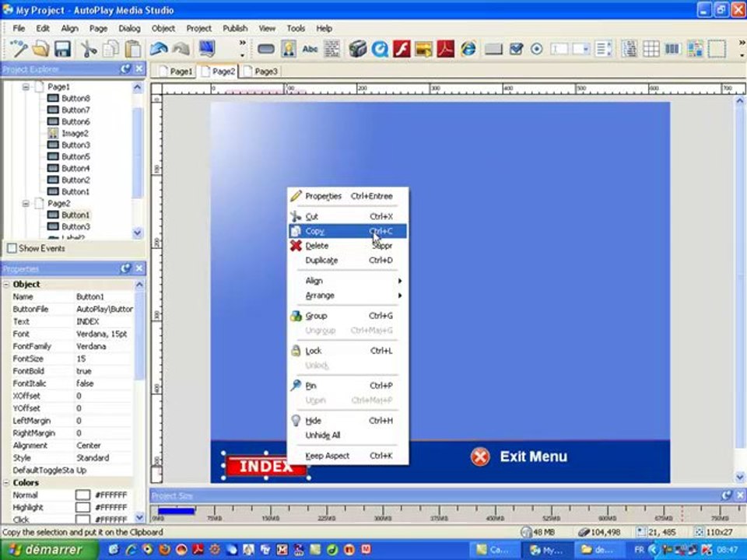Click the Exit Menu button on canvas
This screenshot has height=560, width=747.
pos(519,457)
